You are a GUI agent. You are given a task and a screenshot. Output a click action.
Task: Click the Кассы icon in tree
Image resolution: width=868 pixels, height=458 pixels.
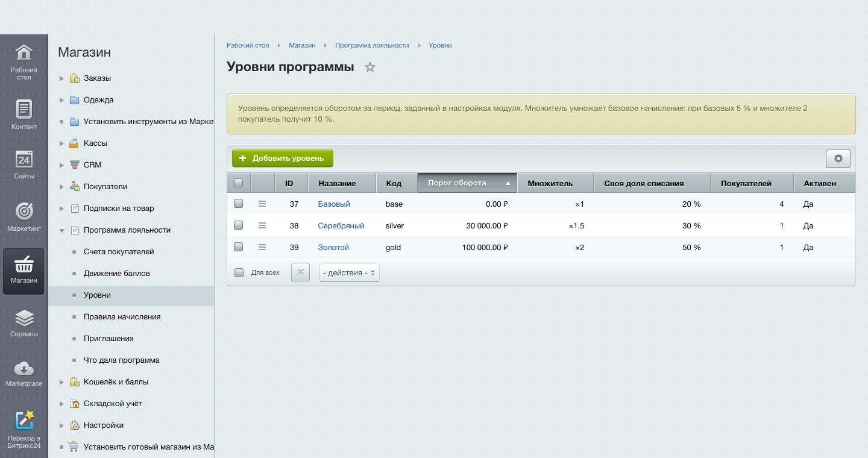pyautogui.click(x=74, y=143)
